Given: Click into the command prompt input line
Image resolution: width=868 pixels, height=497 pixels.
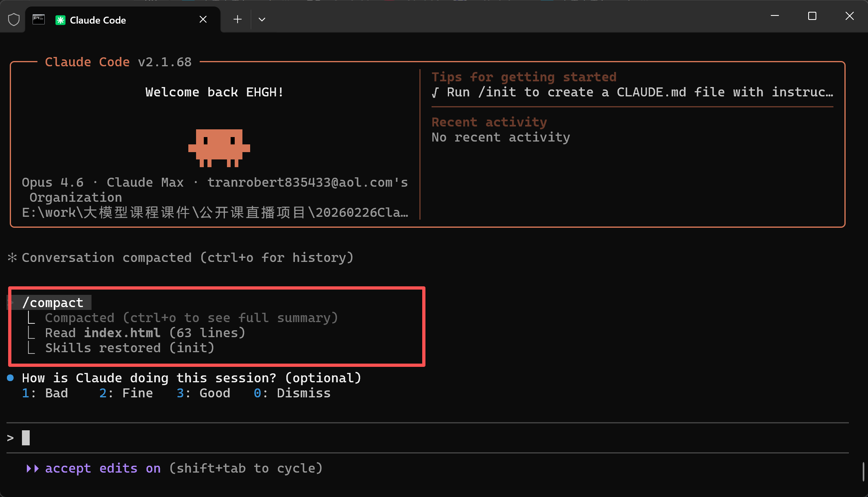Looking at the screenshot, I should (427, 438).
